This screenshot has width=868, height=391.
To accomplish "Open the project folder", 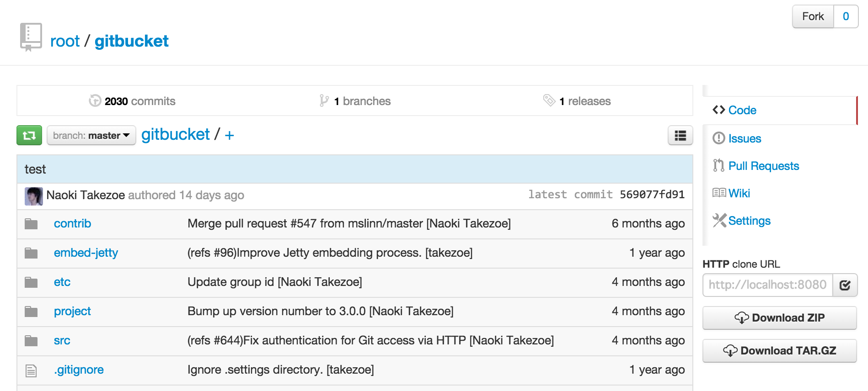I will (72, 311).
